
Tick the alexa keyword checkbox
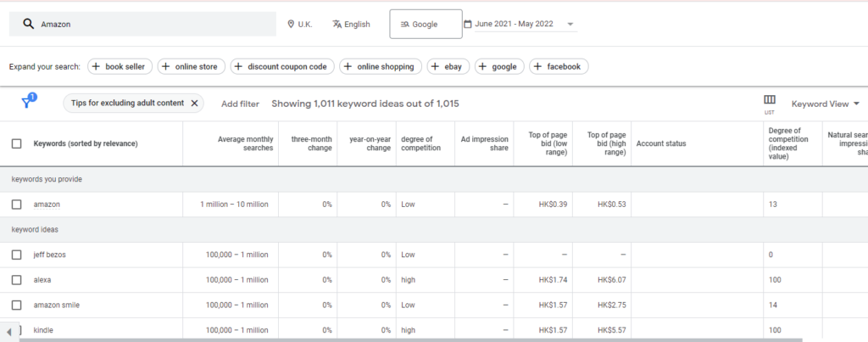[x=17, y=279]
